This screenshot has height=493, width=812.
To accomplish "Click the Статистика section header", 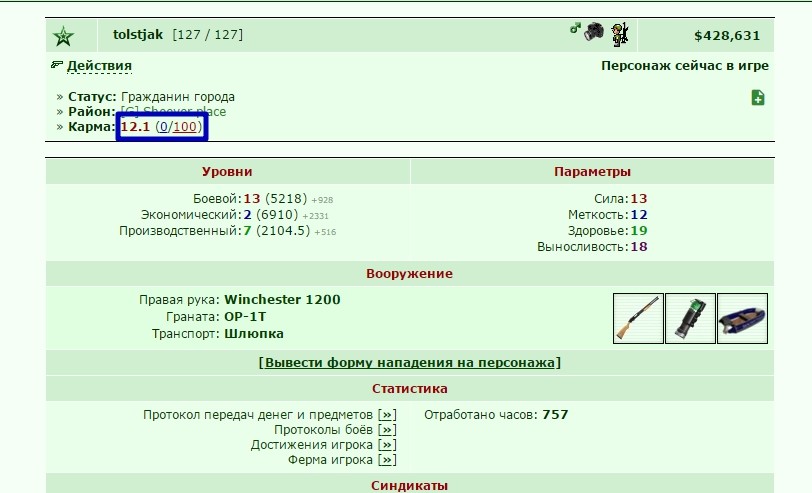I will tap(410, 388).
